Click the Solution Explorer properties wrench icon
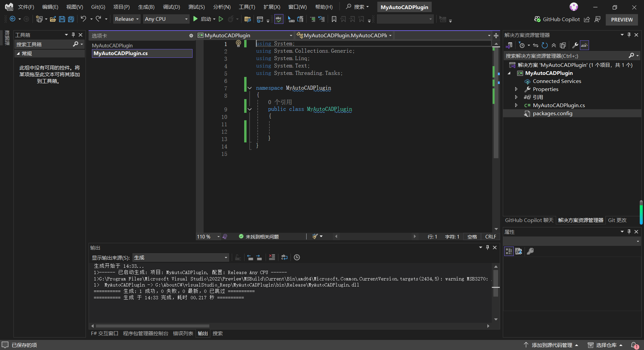644x350 pixels. point(575,45)
